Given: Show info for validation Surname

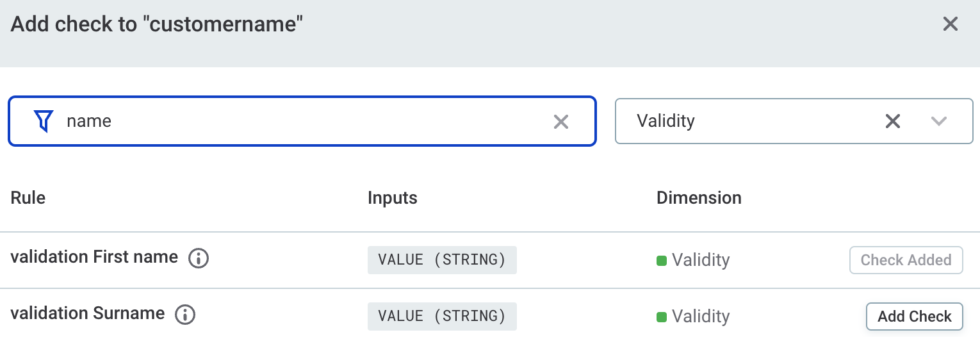Looking at the screenshot, I should pyautogui.click(x=185, y=315).
